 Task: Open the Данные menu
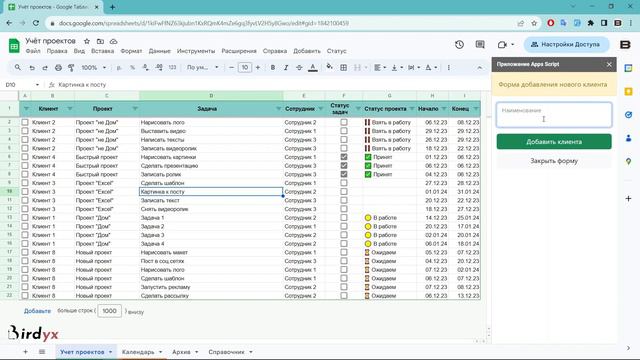click(160, 51)
